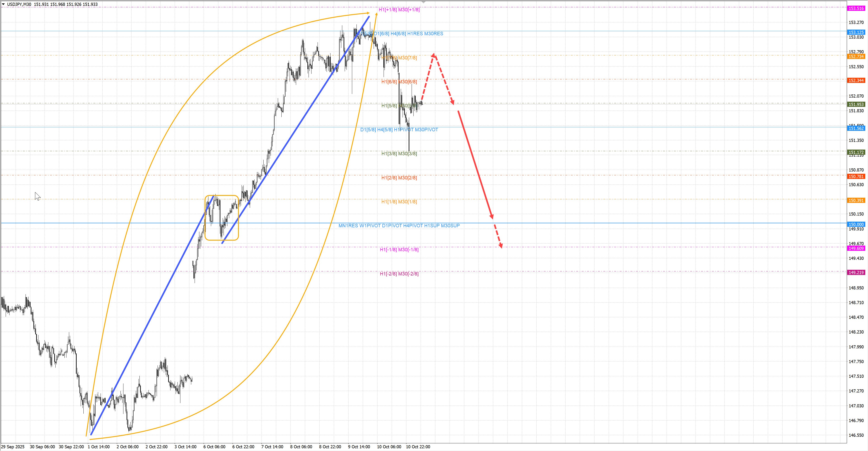This screenshot has width=868, height=451.
Task: Click the 10 Oct 22:00 time label
Action: (418, 447)
